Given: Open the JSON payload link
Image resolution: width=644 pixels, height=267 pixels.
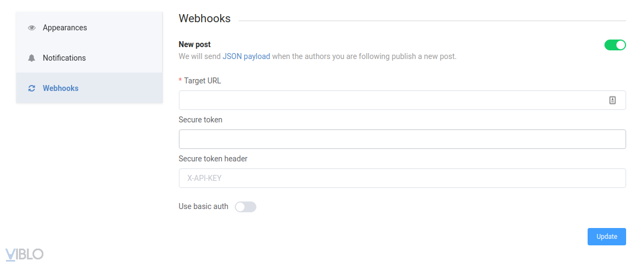Looking at the screenshot, I should pyautogui.click(x=246, y=56).
